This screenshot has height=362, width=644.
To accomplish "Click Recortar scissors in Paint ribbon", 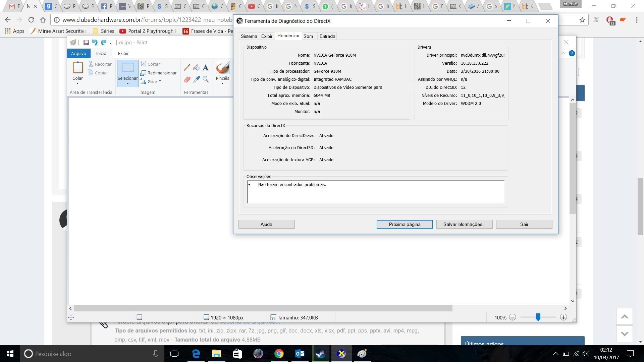I will coord(100,64).
